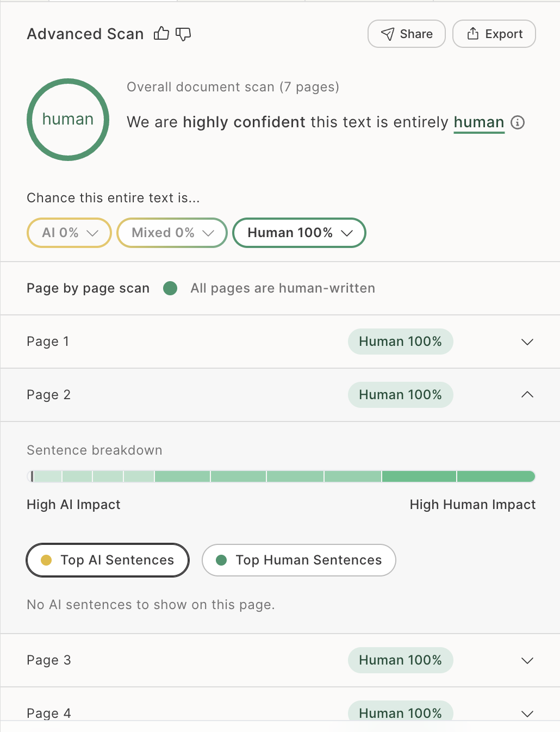Open the AI 0% dropdown
Image resolution: width=560 pixels, height=732 pixels.
(69, 233)
